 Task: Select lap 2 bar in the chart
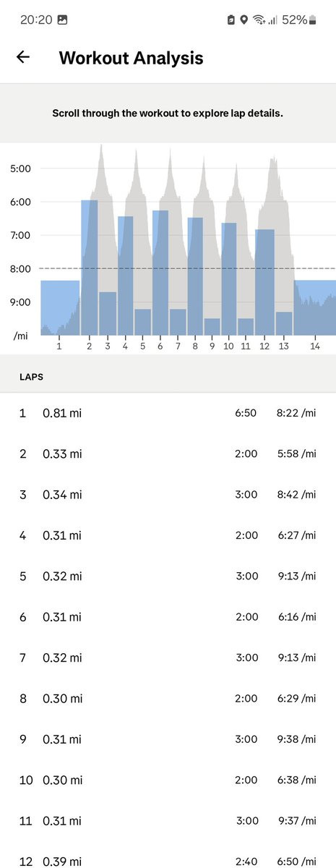click(x=89, y=268)
